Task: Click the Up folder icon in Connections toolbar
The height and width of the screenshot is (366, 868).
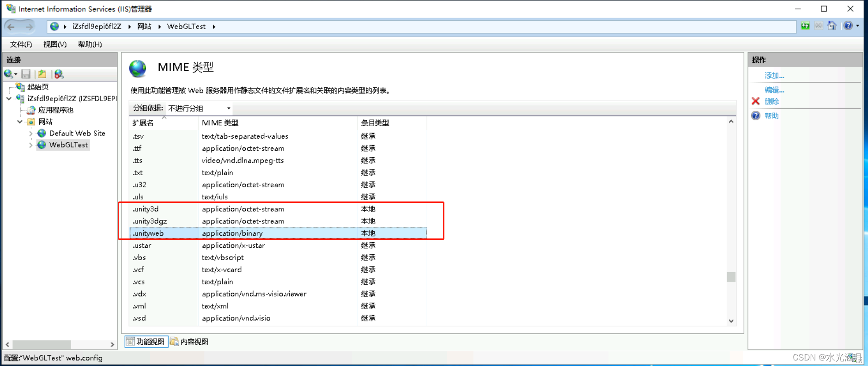Action: pyautogui.click(x=42, y=74)
